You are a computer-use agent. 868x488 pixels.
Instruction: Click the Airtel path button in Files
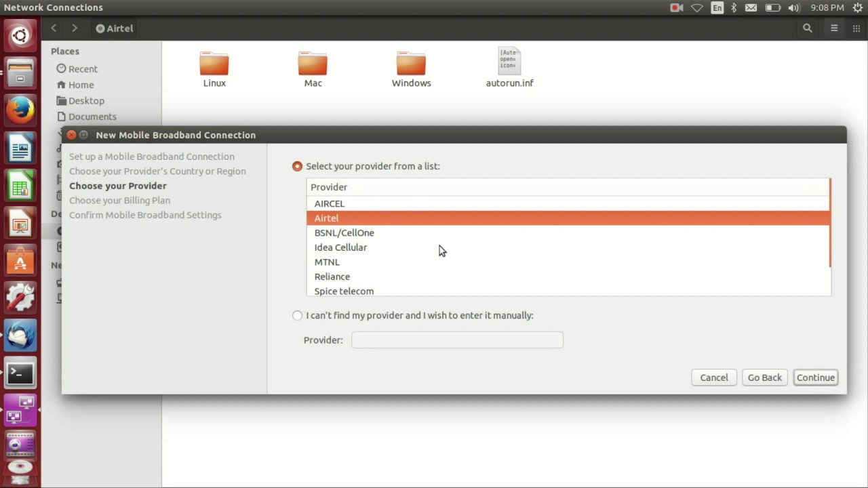pyautogui.click(x=115, y=28)
